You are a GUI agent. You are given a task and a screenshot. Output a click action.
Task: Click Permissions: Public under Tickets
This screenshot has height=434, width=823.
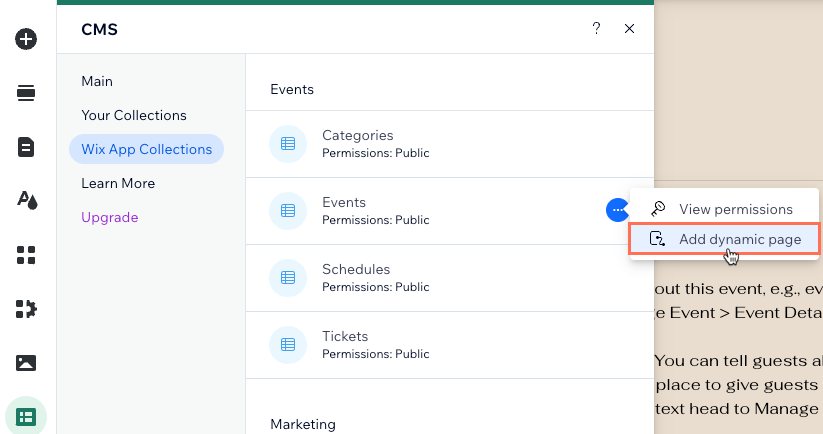pos(376,354)
